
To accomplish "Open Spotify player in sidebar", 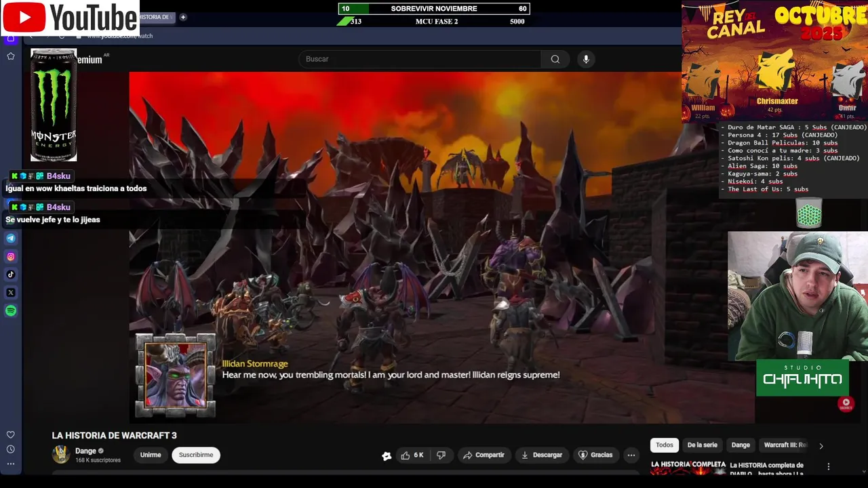I will click(11, 311).
